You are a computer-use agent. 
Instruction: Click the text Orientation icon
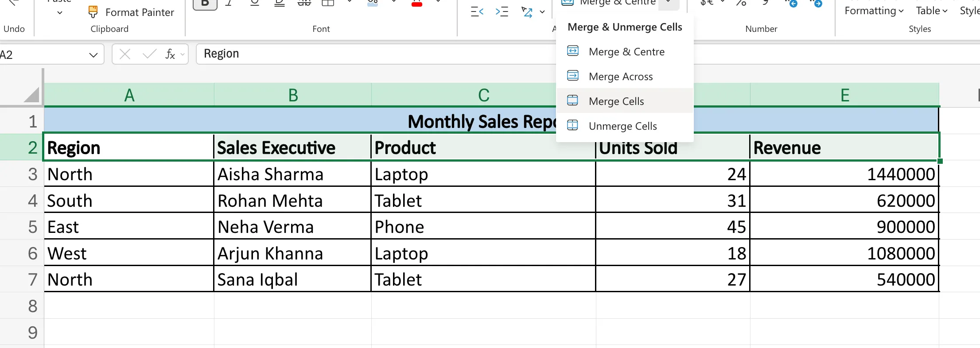(x=527, y=12)
